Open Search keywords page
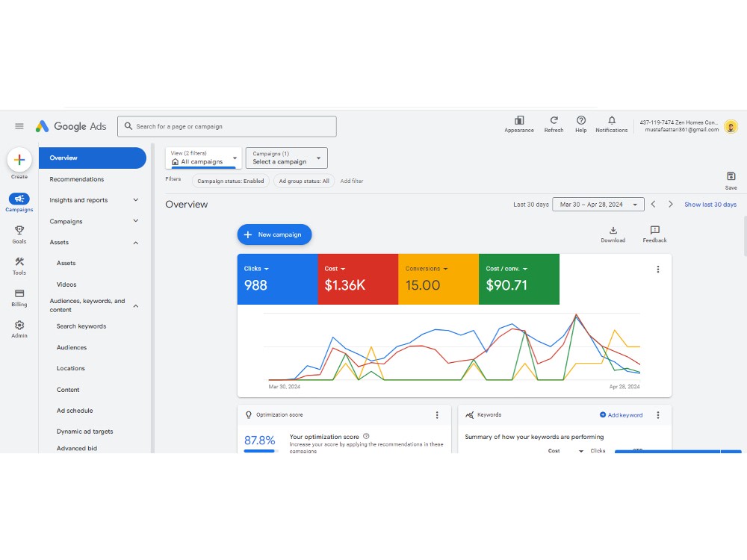The height and width of the screenshot is (560, 747). (81, 326)
